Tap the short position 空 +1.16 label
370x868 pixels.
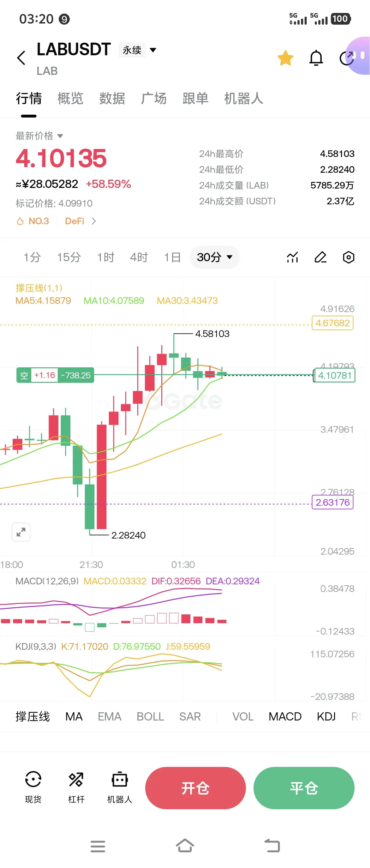(x=55, y=375)
